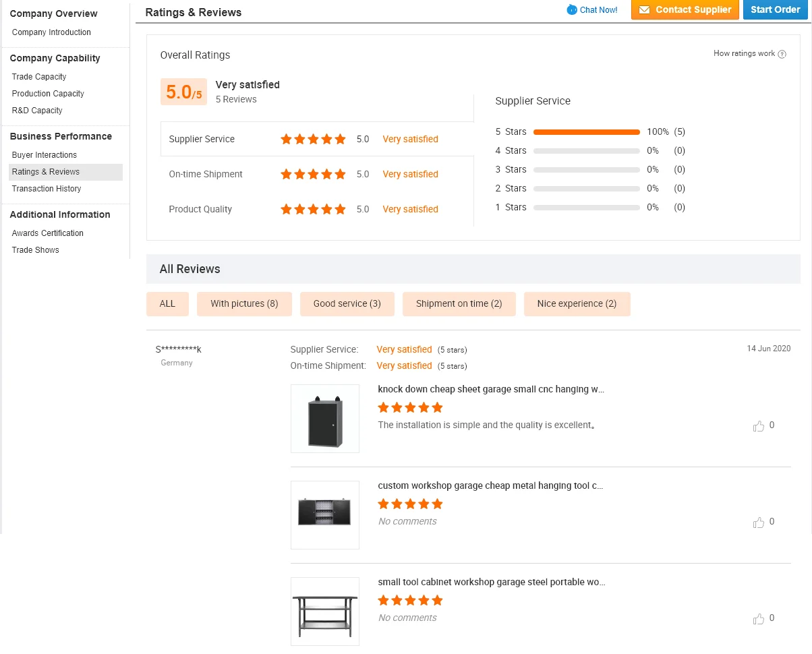Select Ratings & Reviews in sidebar
812x654 pixels.
[65, 172]
